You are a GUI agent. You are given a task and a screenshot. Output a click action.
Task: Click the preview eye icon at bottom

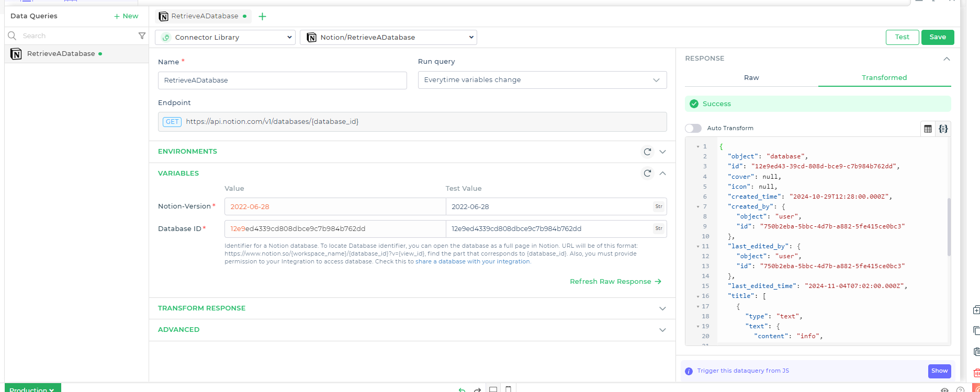[944, 389]
